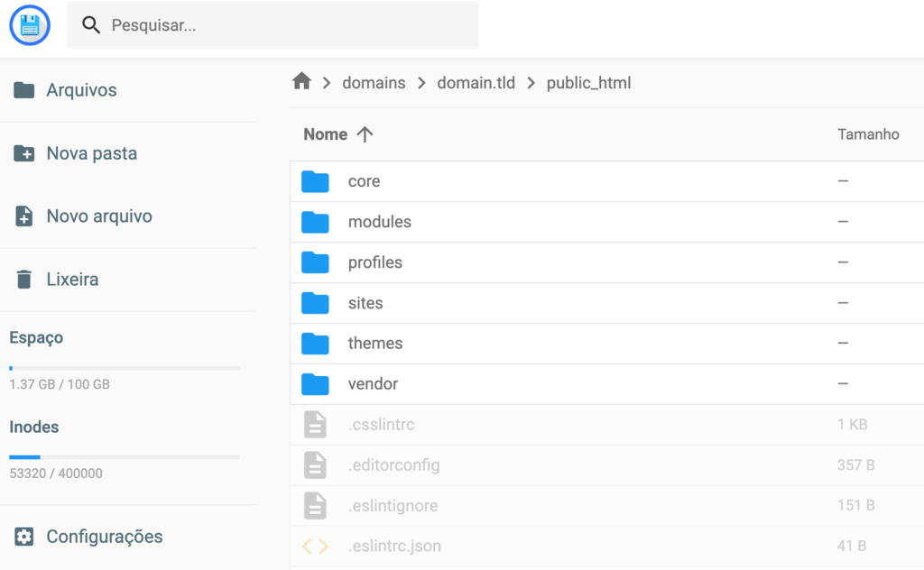Click the Novo arquivo file-plus icon

point(24,216)
